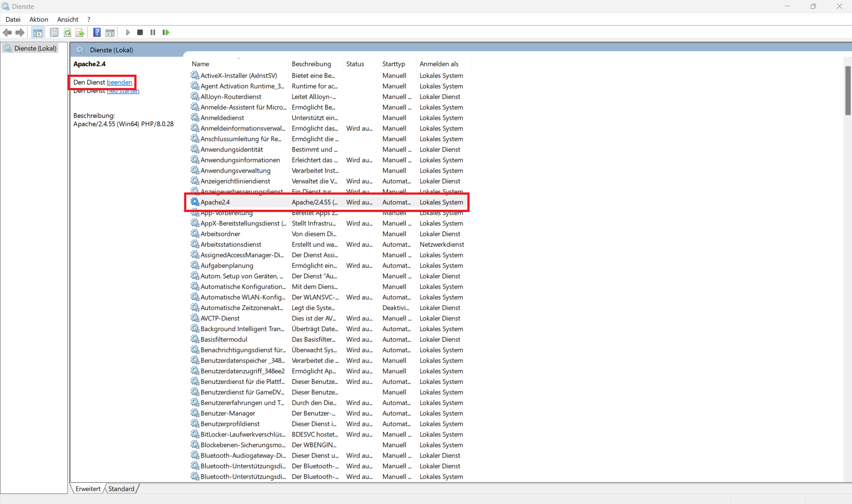Open the Ansicht menu
Screen dimensions: 852x504
pos(68,20)
